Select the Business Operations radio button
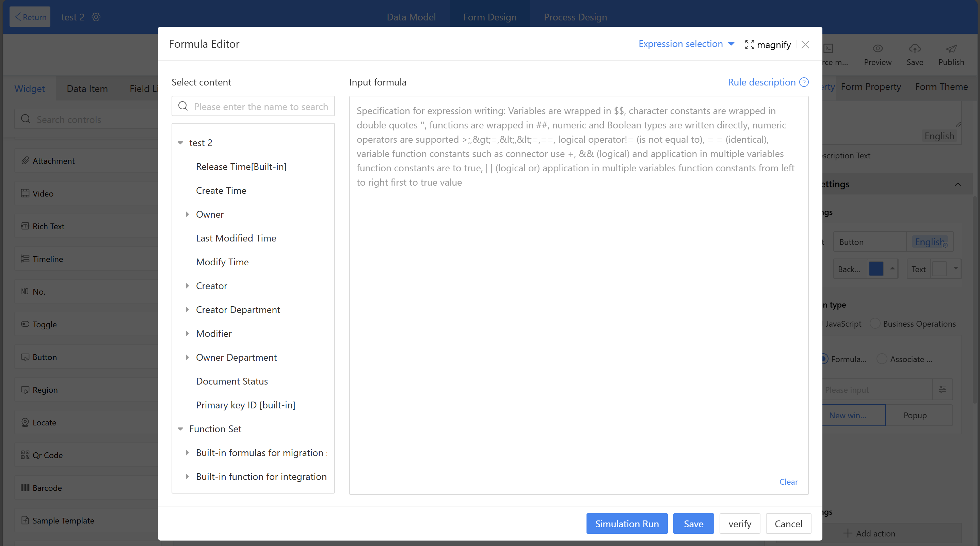The width and height of the screenshot is (980, 546). coord(875,323)
